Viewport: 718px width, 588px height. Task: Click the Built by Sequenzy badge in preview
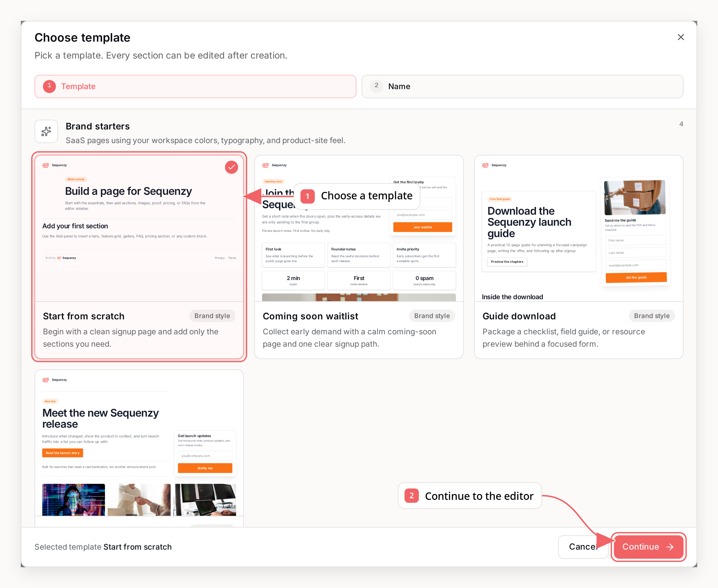(x=61, y=258)
